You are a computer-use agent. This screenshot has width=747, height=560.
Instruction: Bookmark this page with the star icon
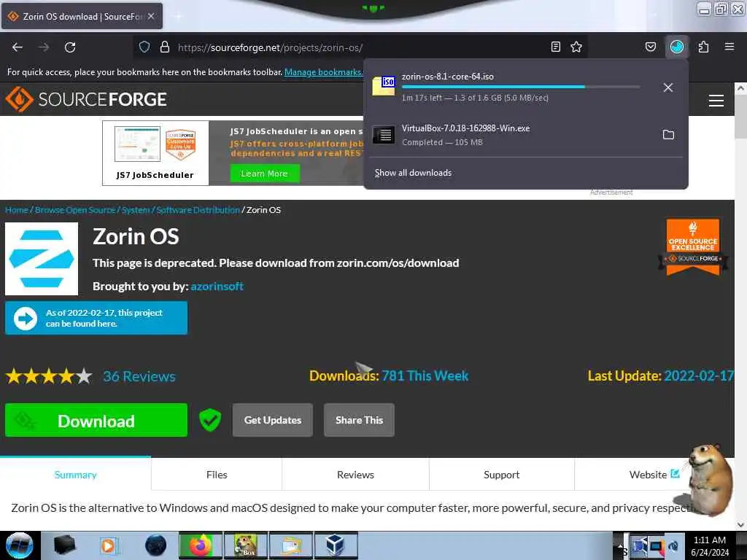576,47
